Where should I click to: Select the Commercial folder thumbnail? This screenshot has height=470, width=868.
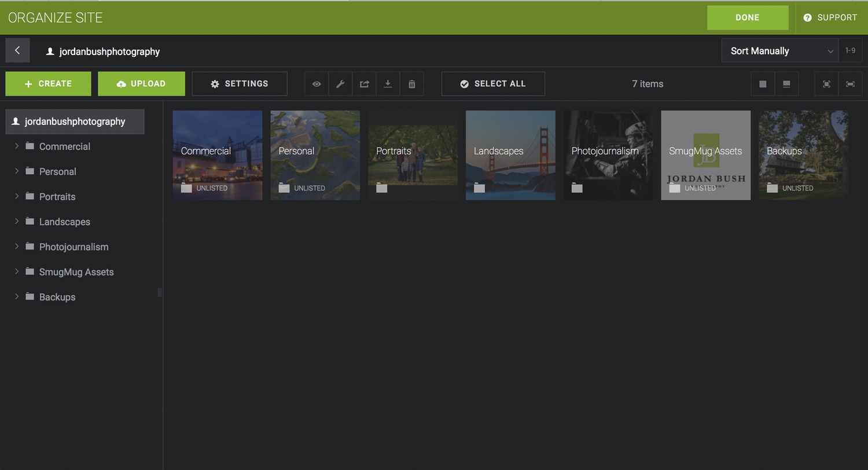(x=218, y=155)
